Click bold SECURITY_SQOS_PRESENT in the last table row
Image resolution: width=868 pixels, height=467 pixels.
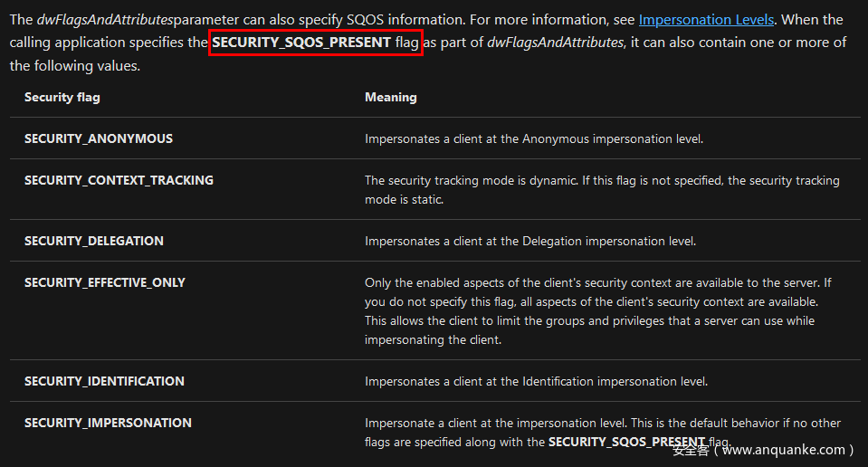[626, 442]
